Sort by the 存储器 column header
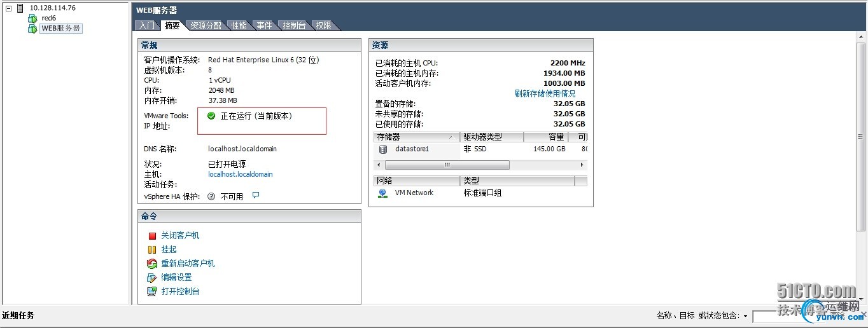This screenshot has width=868, height=328. (416, 137)
